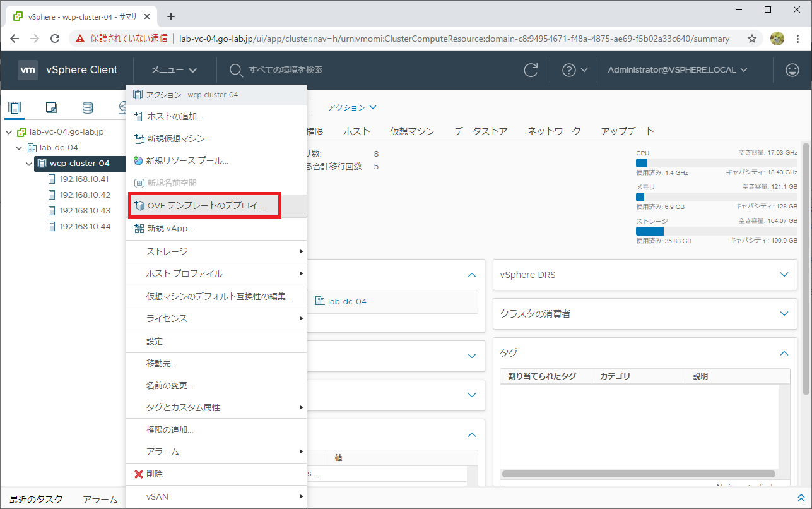Select host 192.168.10.44 in the tree
This screenshot has width=812, height=509.
point(85,227)
